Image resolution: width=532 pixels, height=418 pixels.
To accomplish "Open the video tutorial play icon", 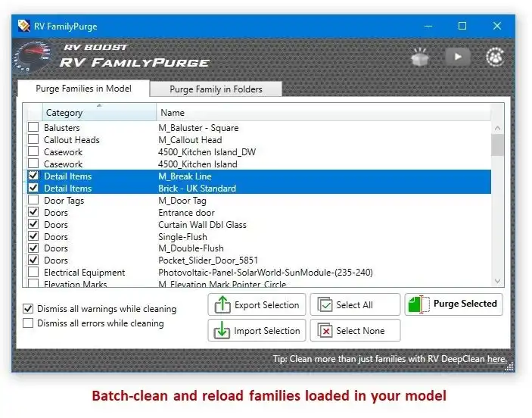I will point(458,57).
